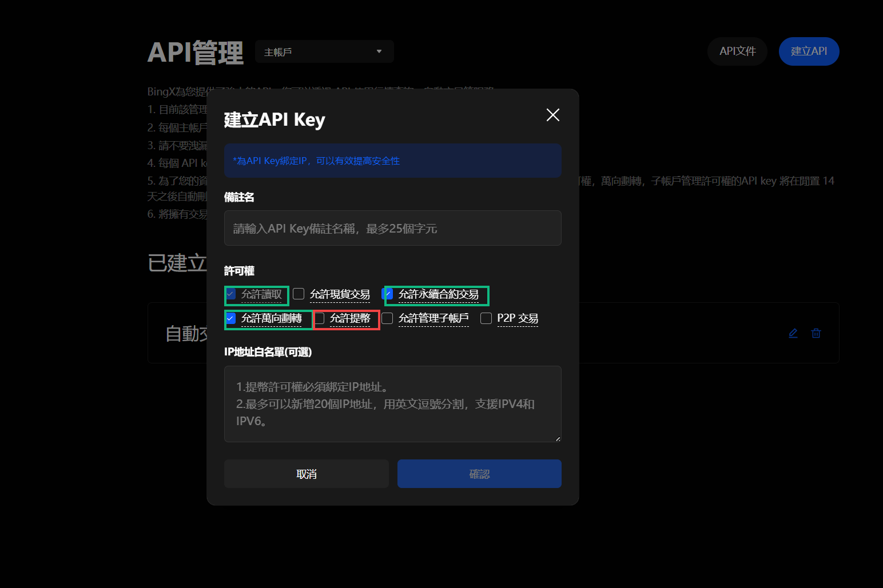This screenshot has width=883, height=588.
Task: Disable the 允許讀取 permission
Action: 230,294
